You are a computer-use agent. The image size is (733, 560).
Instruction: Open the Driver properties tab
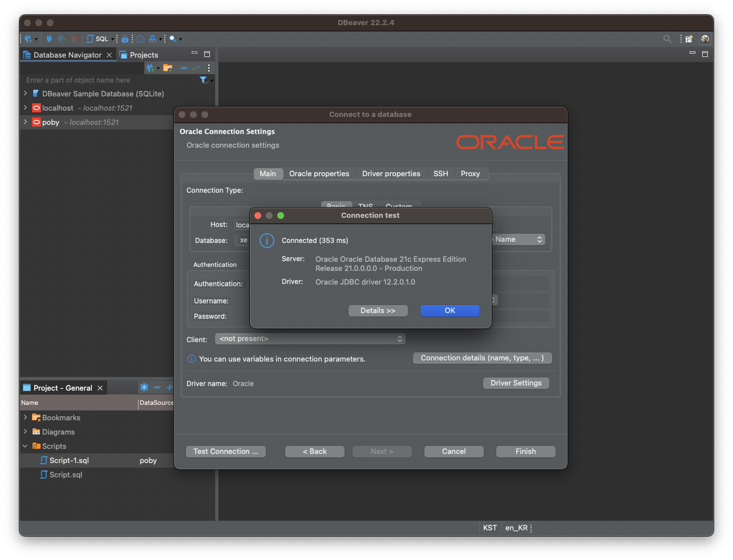pyautogui.click(x=391, y=174)
